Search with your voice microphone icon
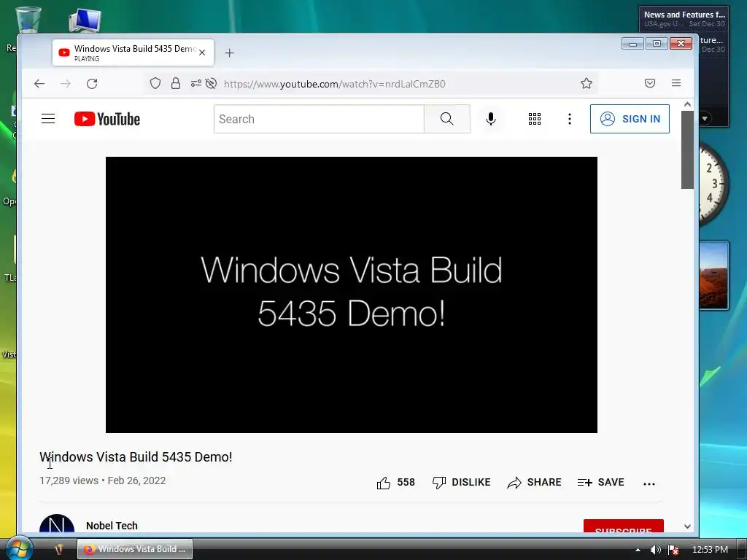Screen dimensions: 747x560 491,119
